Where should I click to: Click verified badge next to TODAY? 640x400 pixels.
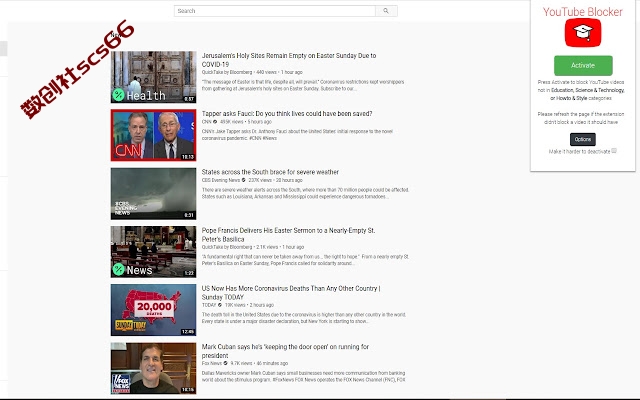[x=220, y=305]
